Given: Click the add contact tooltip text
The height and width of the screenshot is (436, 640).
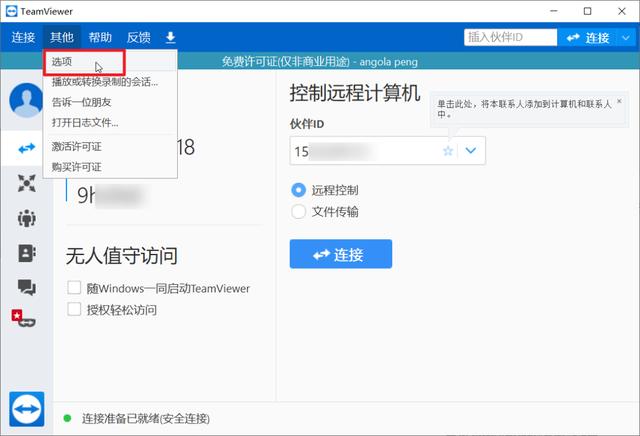Looking at the screenshot, I should pos(524,109).
